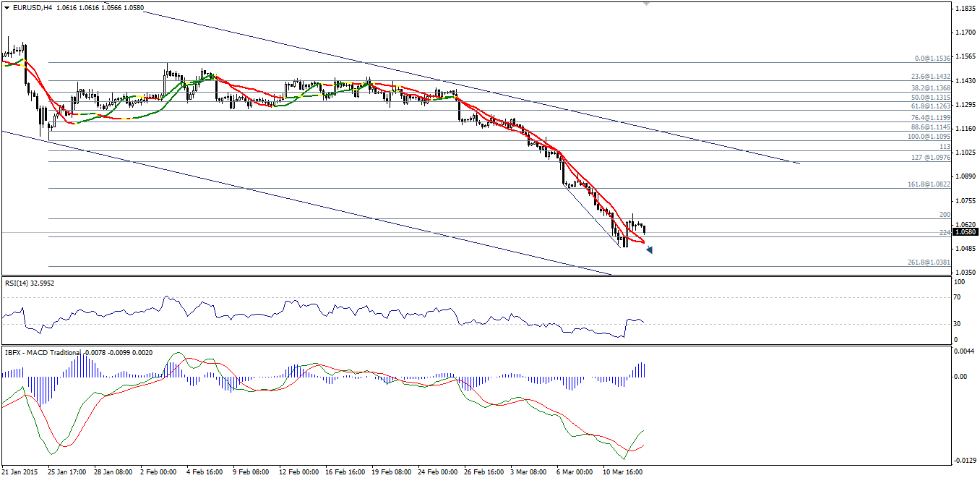Click price axis value 1.1430
The height and width of the screenshot is (478, 980).
(966, 80)
